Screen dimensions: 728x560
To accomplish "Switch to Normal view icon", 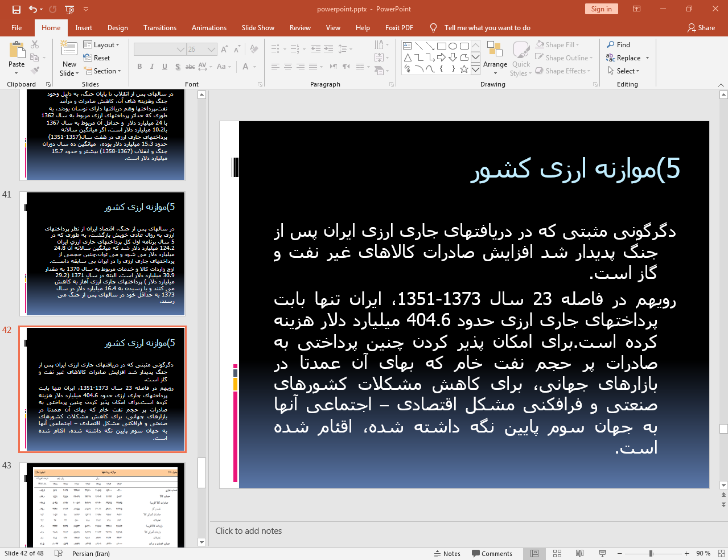I will point(534,554).
